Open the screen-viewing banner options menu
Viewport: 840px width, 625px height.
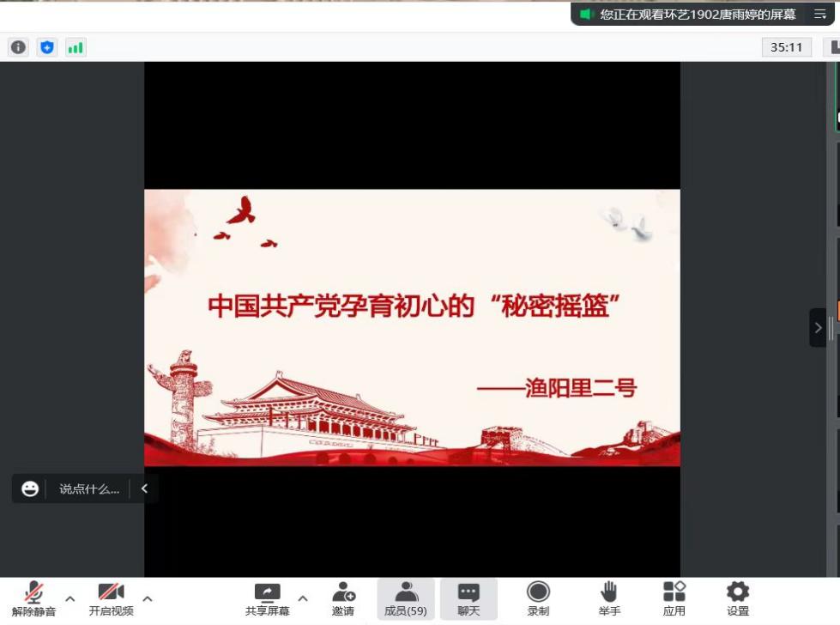(819, 15)
